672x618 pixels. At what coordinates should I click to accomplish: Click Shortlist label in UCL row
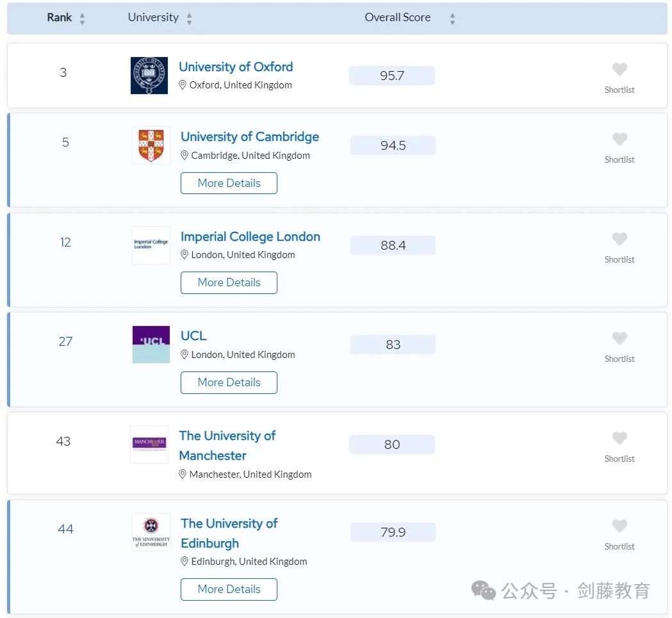[x=619, y=359]
